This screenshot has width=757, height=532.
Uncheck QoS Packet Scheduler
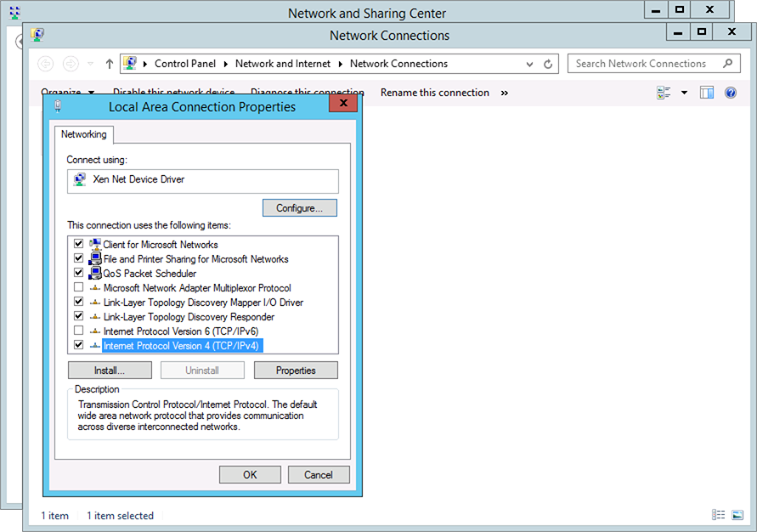tap(79, 273)
